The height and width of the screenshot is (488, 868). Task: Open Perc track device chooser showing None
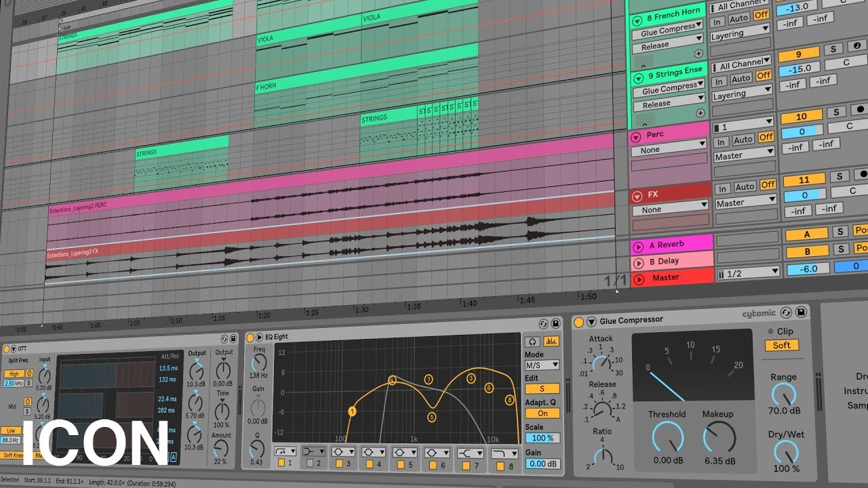[x=669, y=149]
